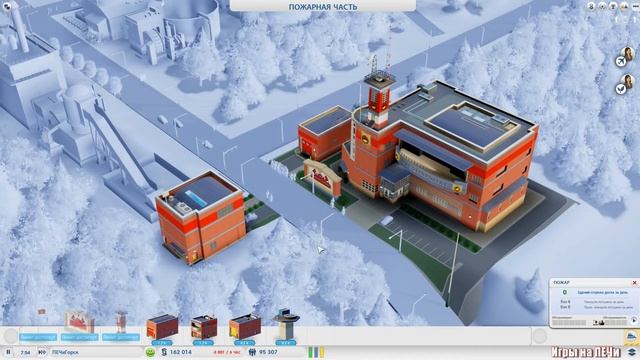Viewport: 640px width, 360px height.
Task: Open the data layers stack icon
Action: (632, 352)
